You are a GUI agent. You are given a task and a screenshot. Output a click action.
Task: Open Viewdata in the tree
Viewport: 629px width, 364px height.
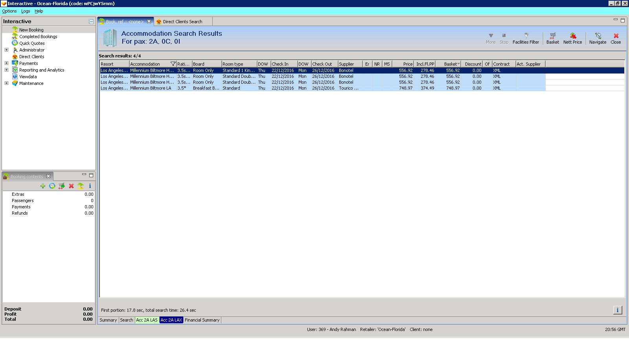(28, 77)
